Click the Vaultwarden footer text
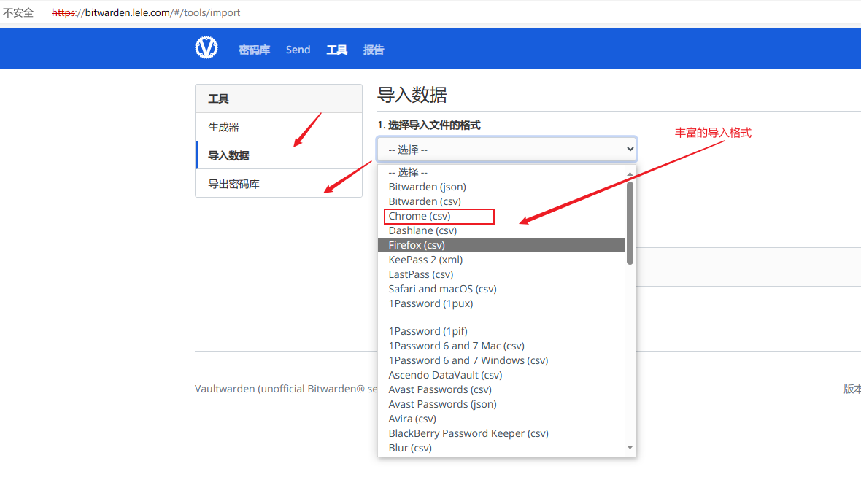 coord(286,389)
